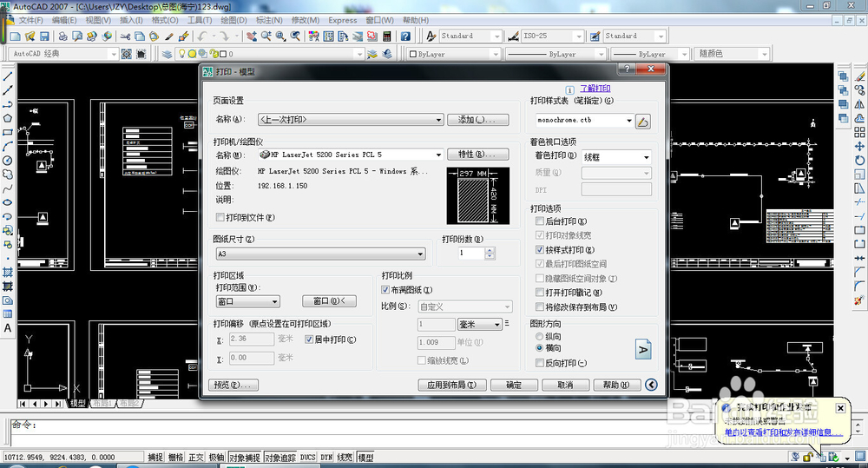
Task: Click the printer Properties button
Action: 477,154
